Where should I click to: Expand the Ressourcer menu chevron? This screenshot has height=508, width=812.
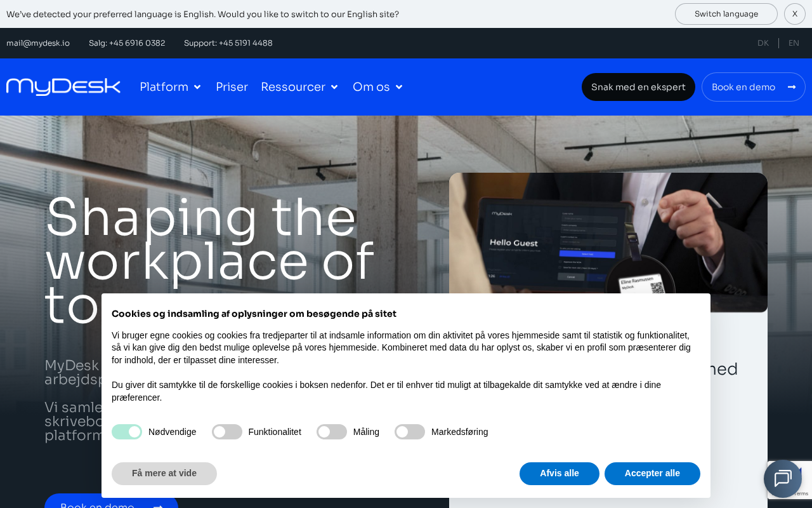pyautogui.click(x=334, y=87)
